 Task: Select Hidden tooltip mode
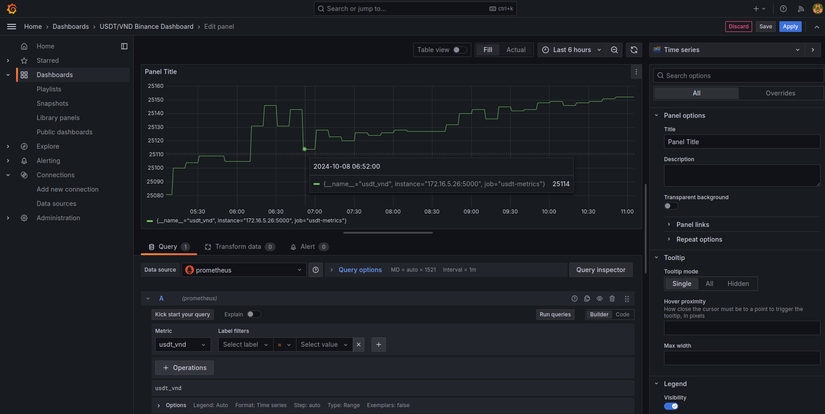[x=738, y=284]
